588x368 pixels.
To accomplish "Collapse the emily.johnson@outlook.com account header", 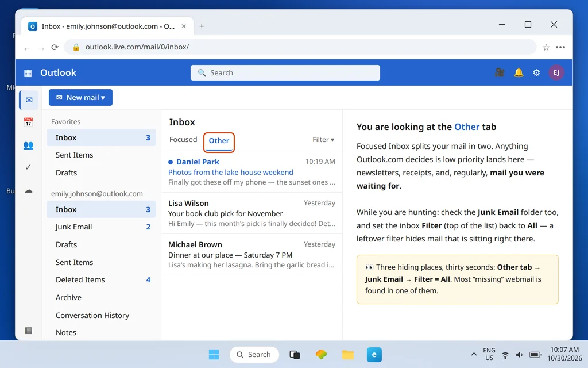I will [x=96, y=194].
